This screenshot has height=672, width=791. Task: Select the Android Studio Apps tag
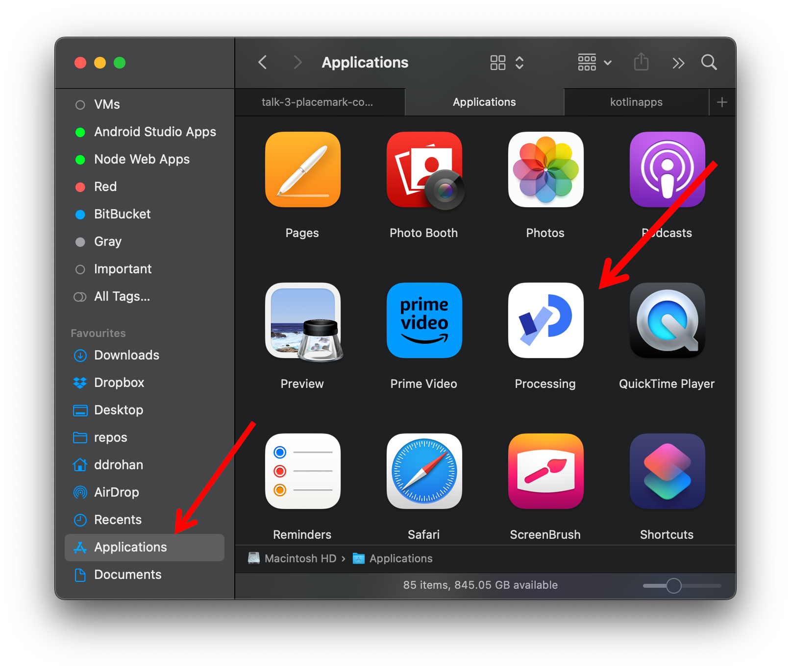tap(154, 132)
